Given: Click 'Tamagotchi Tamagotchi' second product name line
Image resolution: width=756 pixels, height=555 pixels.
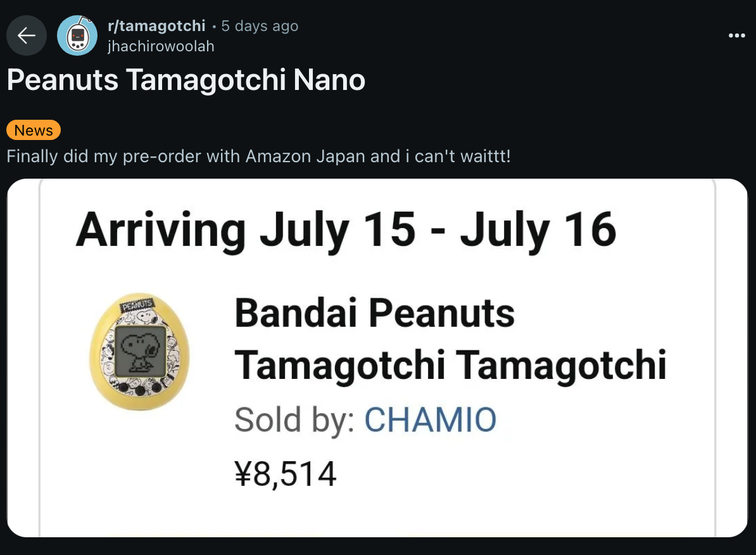Looking at the screenshot, I should pyautogui.click(x=450, y=366).
